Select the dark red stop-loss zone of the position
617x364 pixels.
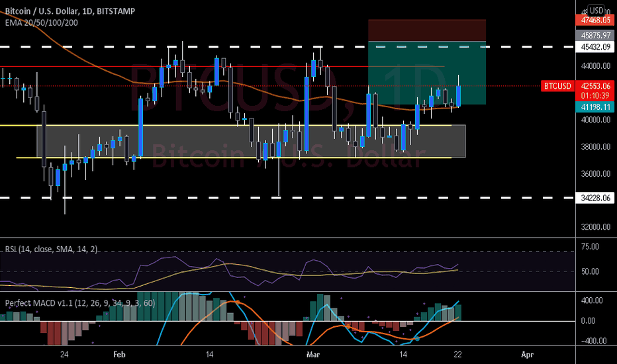tap(427, 30)
